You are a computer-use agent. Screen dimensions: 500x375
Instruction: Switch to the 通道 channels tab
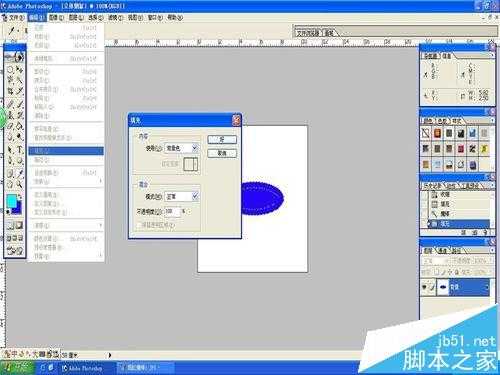click(x=442, y=250)
